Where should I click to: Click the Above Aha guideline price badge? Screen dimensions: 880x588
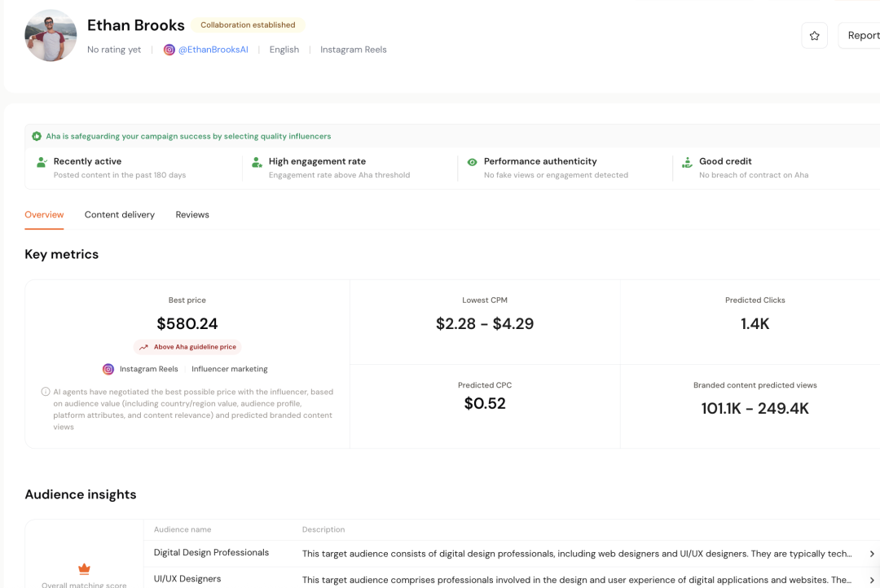coord(187,347)
